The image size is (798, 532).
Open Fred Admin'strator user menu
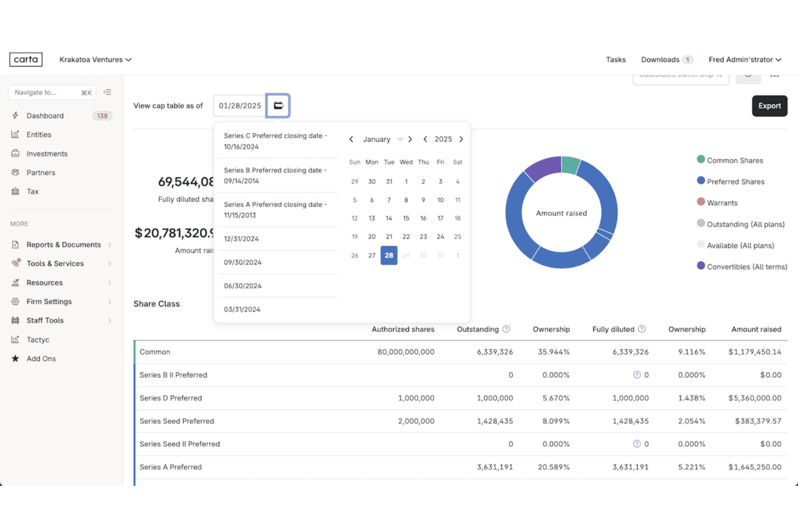coord(745,59)
